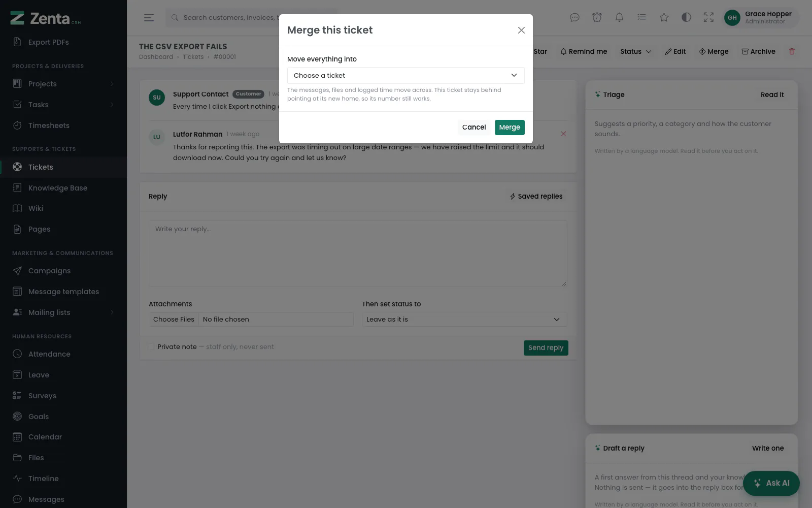
Task: Click the Remind me button
Action: 584,52
